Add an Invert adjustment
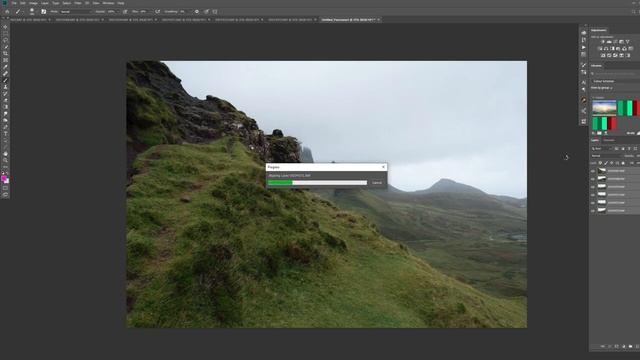This screenshot has height=360, width=640. (603, 56)
